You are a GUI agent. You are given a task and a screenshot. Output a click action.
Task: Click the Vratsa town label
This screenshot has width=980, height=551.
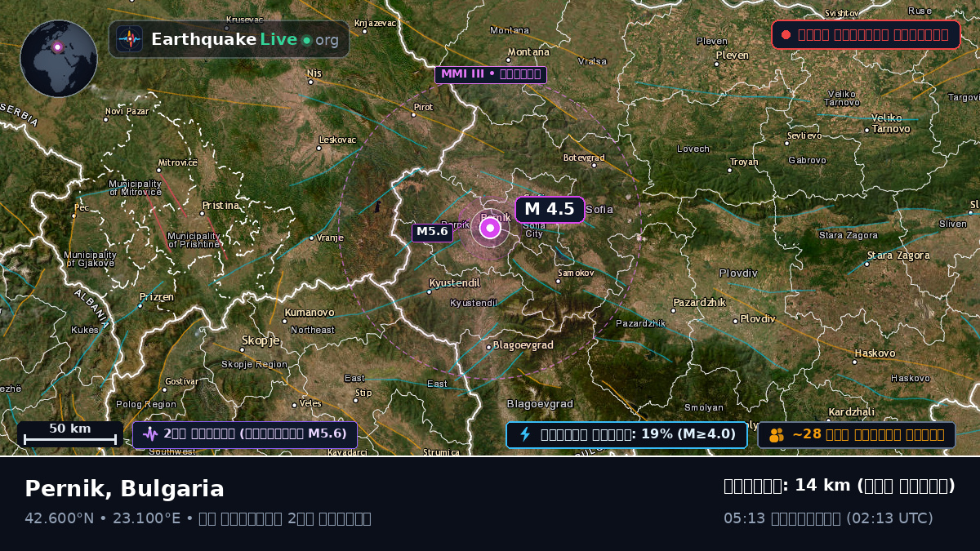(x=592, y=61)
